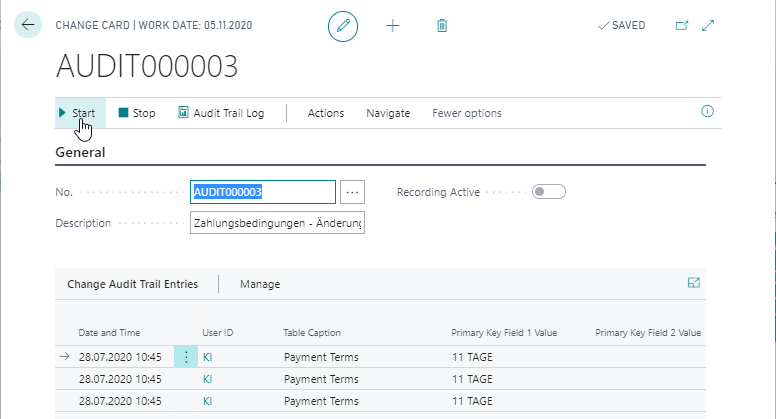The height and width of the screenshot is (419, 776).
Task: Go back using the arrow button
Action: click(28, 24)
